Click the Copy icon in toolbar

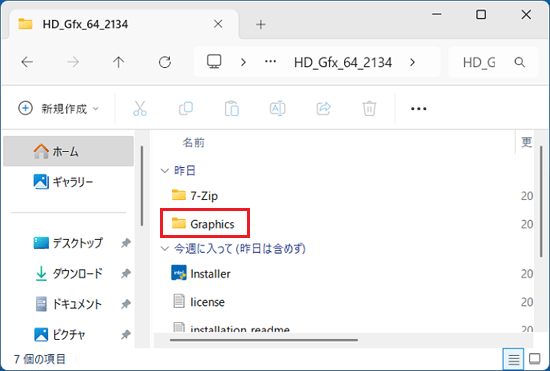click(x=186, y=108)
